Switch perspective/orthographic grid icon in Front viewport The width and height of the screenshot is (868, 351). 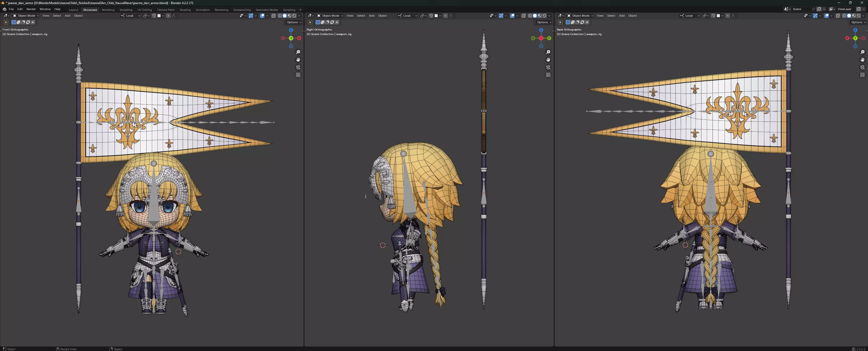(x=298, y=75)
